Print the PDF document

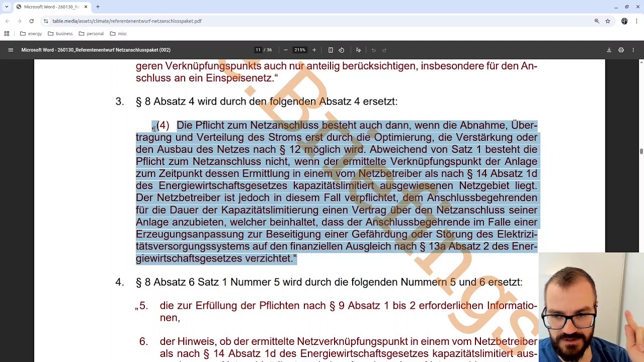coord(621,50)
